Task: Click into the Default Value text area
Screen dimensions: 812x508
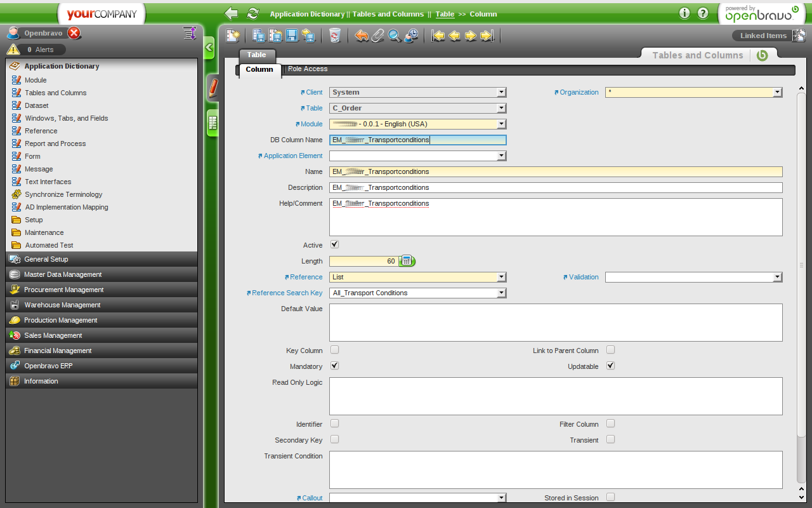Action: (x=555, y=322)
